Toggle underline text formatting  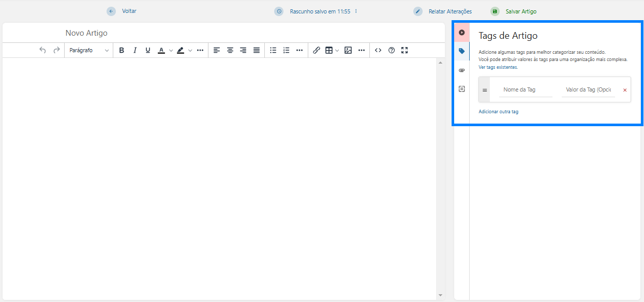[148, 50]
